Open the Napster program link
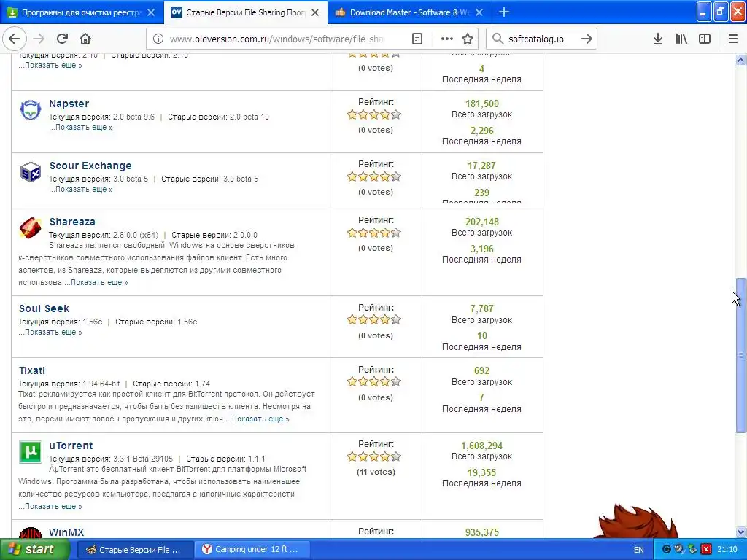The height and width of the screenshot is (560, 747). (69, 104)
